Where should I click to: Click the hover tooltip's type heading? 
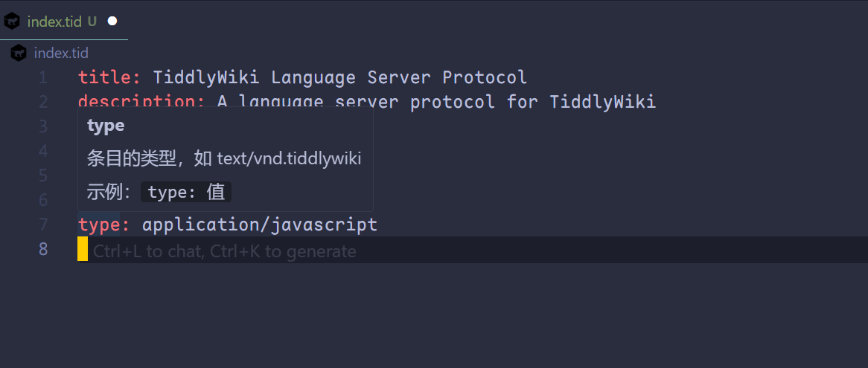(106, 126)
